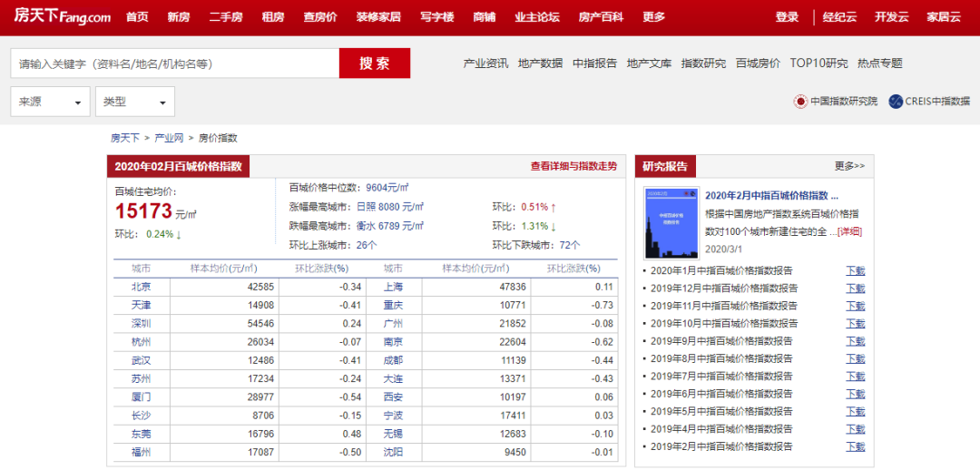Select the 地产数据 tab
Viewport: 980px width, 470px height.
click(x=540, y=64)
